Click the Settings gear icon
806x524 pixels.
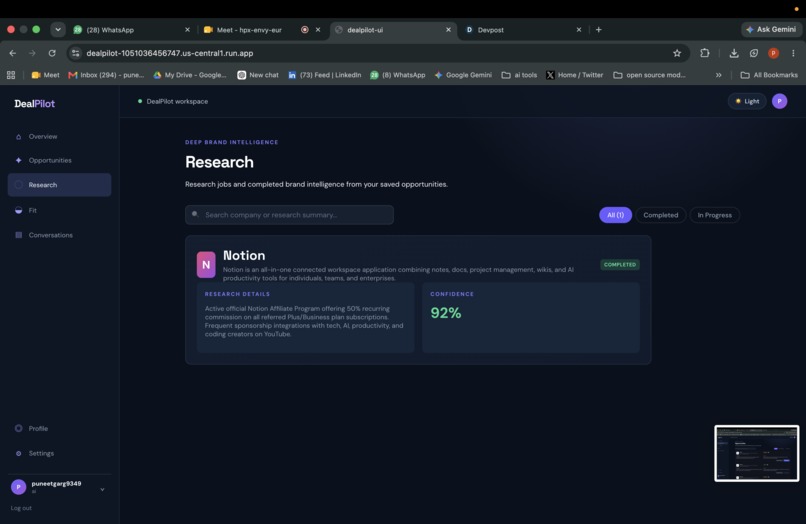coord(19,454)
